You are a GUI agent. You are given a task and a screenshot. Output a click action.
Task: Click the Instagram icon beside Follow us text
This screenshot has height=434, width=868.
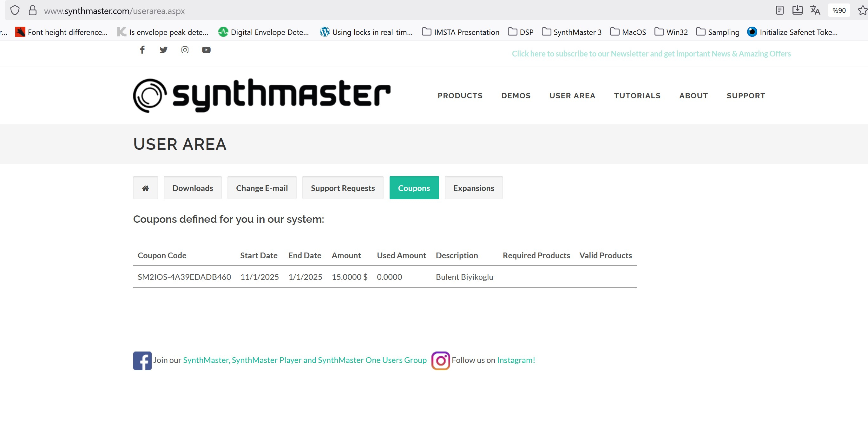click(x=440, y=360)
